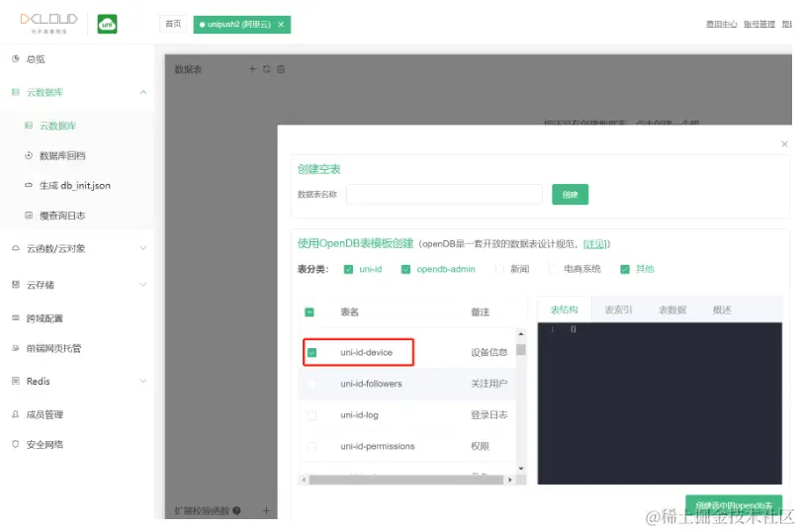Screen dimensions: 801x532
Task: Click the table list scroll-up arrow
Action: click(x=521, y=333)
